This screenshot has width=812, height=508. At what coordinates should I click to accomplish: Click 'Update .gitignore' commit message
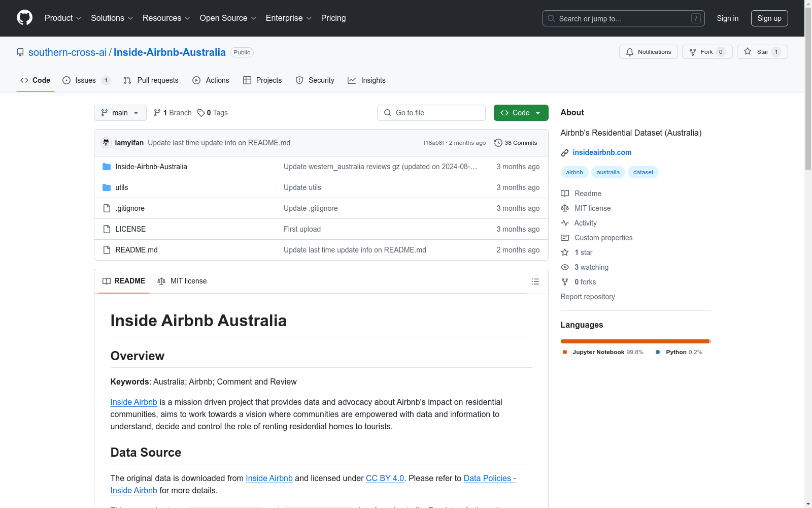click(x=311, y=208)
